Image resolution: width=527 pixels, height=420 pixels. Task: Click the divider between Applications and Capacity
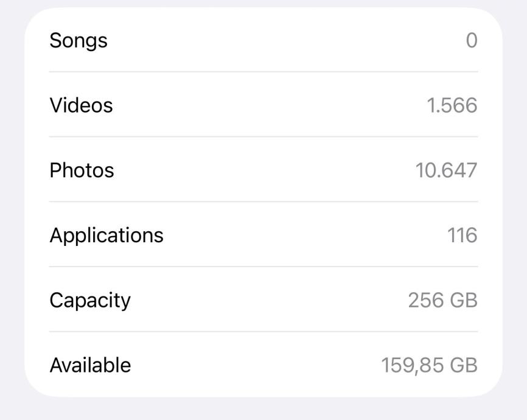click(263, 267)
